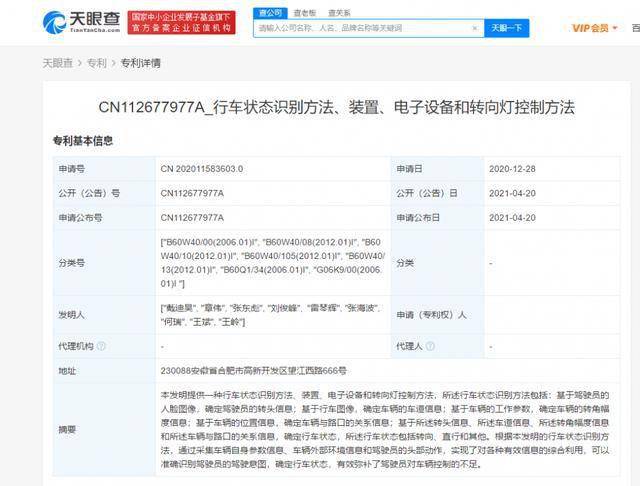Screen dimensions: 640x486
Task: Switch to the 查老板 tab
Action: click(305, 13)
